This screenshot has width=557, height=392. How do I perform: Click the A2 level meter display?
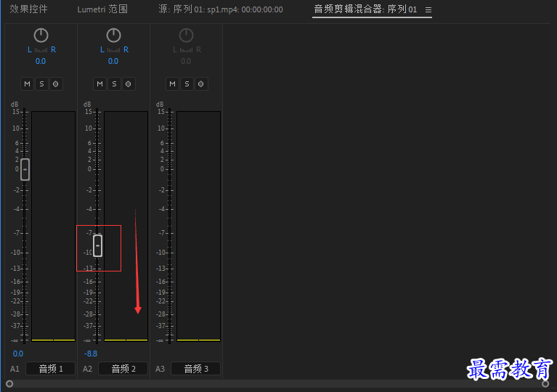(126, 226)
